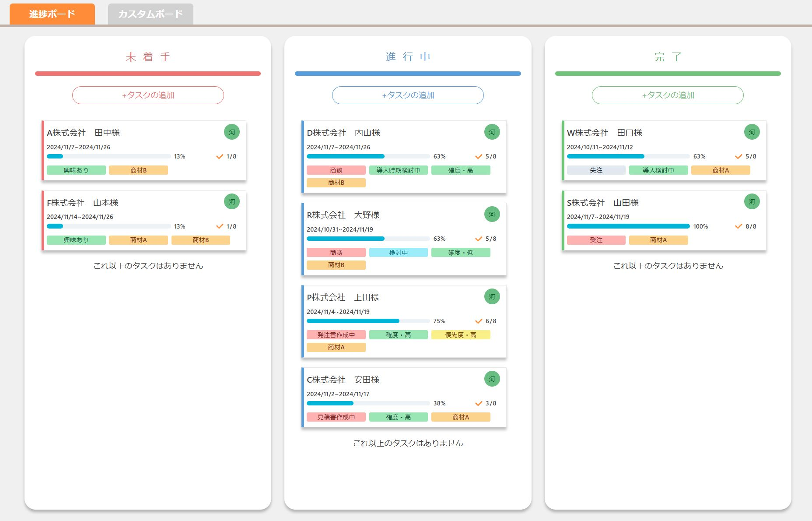Screen dimensions: 812x521
Task: Click the 河 avatar on F株式会社 card
Action: (x=231, y=202)
